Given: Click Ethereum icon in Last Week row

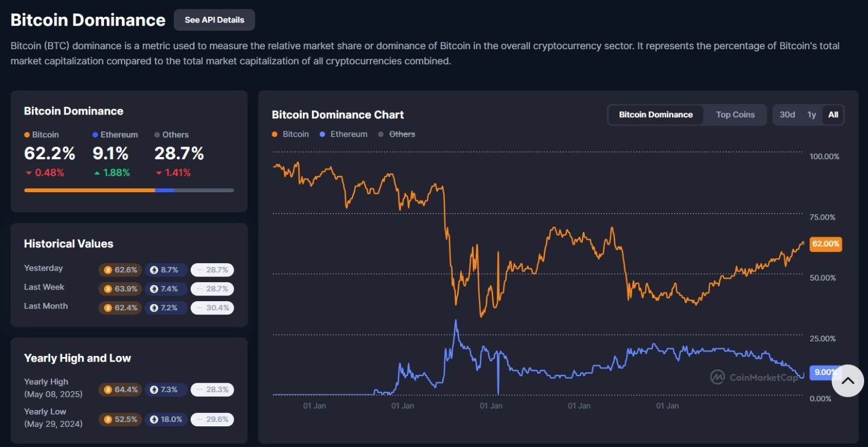Looking at the screenshot, I should (154, 289).
